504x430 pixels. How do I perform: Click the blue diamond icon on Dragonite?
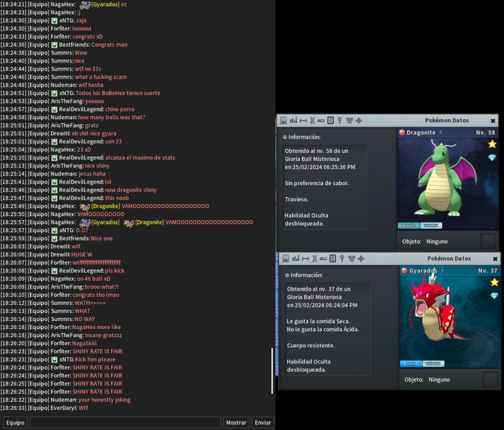coord(492,158)
